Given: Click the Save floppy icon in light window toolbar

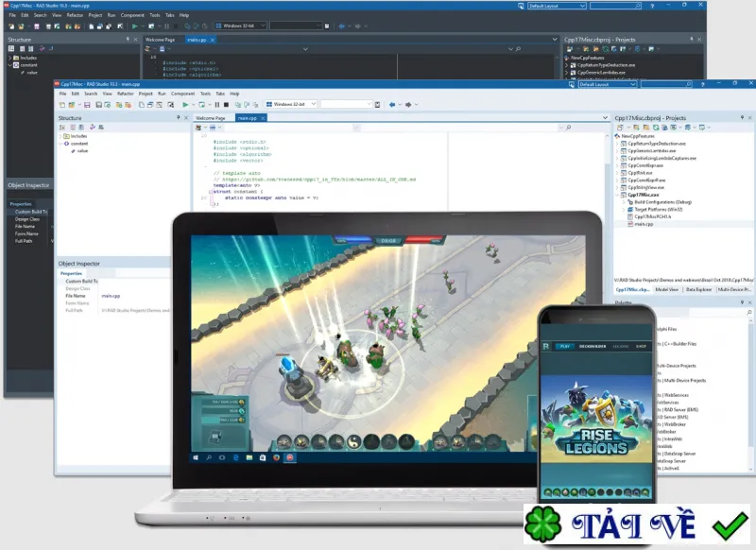Looking at the screenshot, I should point(87,105).
